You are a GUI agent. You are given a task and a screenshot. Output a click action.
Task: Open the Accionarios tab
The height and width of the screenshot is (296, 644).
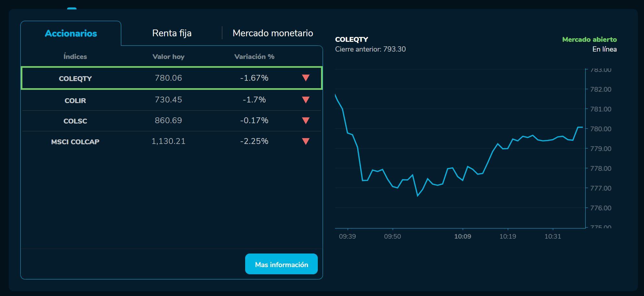point(71,33)
